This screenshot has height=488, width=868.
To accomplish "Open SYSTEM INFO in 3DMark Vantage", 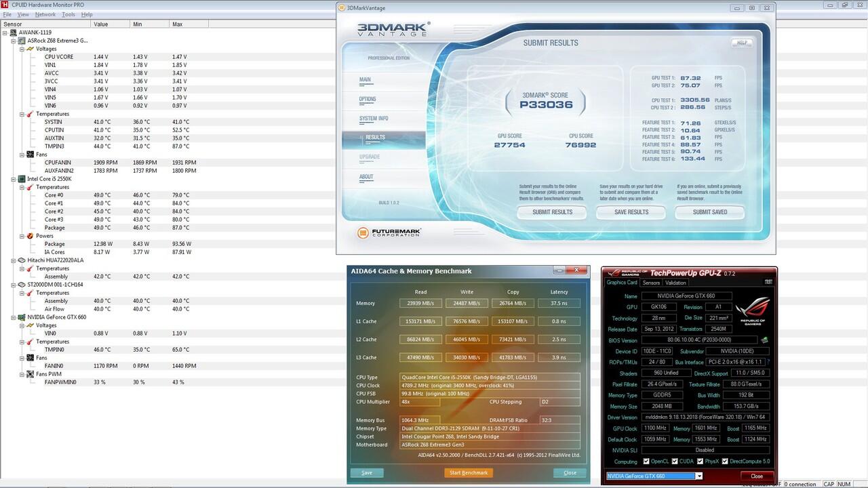I will coord(374,119).
